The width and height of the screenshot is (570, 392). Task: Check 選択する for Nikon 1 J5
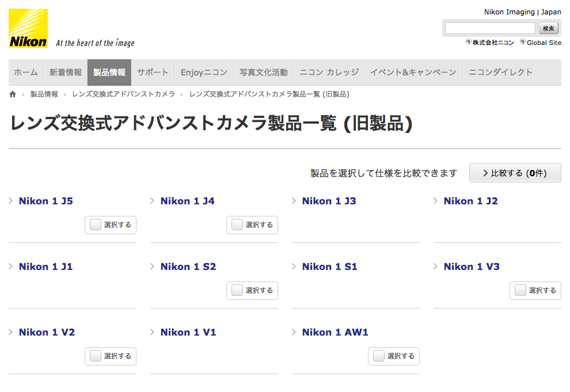[96, 225]
